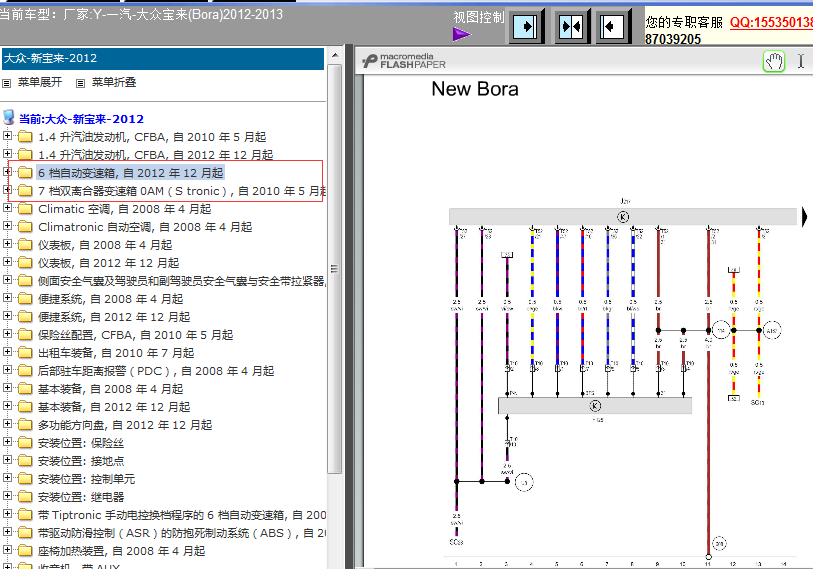Image resolution: width=813 pixels, height=569 pixels.
Task: Click folder icon for 多功能方向盘 entry
Action: point(25,425)
